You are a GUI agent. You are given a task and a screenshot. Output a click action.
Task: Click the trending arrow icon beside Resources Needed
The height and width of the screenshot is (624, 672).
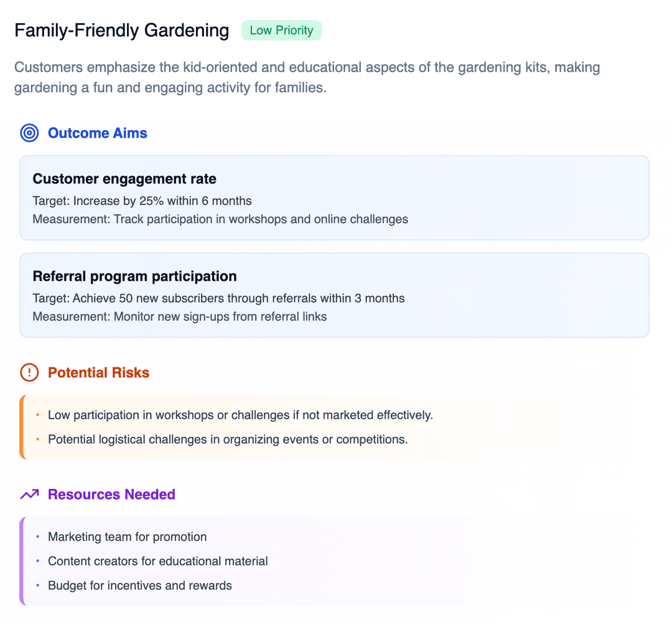[x=29, y=495]
